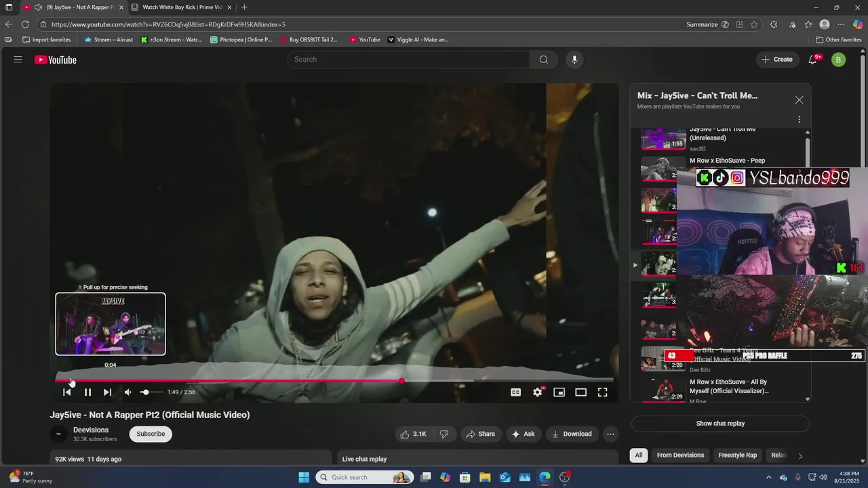The height and width of the screenshot is (488, 868).
Task: Mute the video volume speaker
Action: pyautogui.click(x=127, y=392)
